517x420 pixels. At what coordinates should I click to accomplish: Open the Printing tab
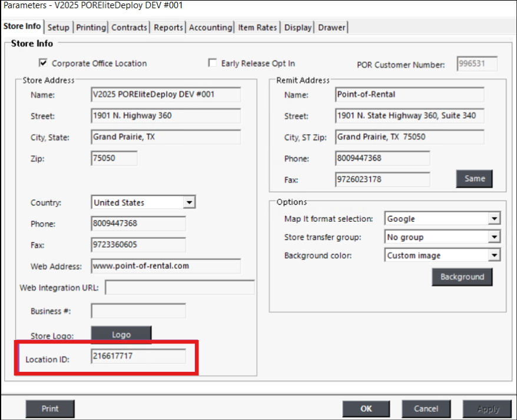91,27
